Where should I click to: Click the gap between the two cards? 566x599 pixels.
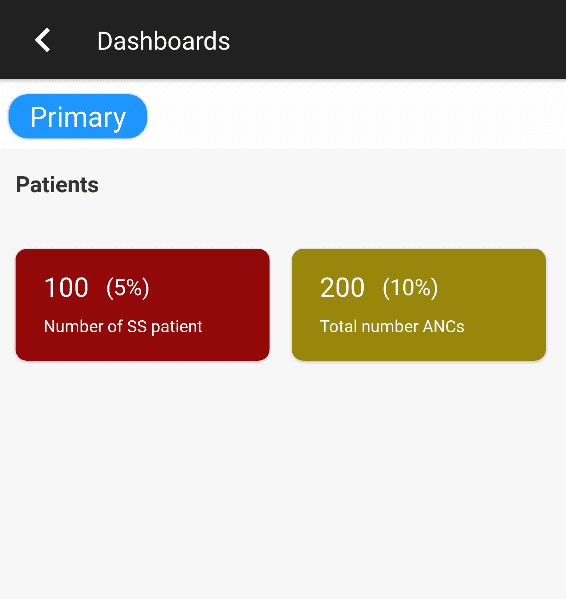click(x=281, y=305)
